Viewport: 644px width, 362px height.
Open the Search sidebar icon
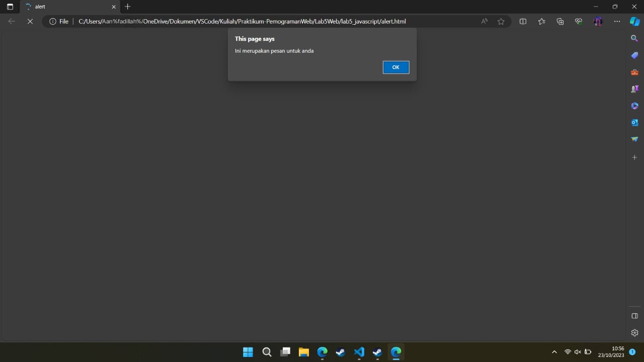[x=634, y=38]
